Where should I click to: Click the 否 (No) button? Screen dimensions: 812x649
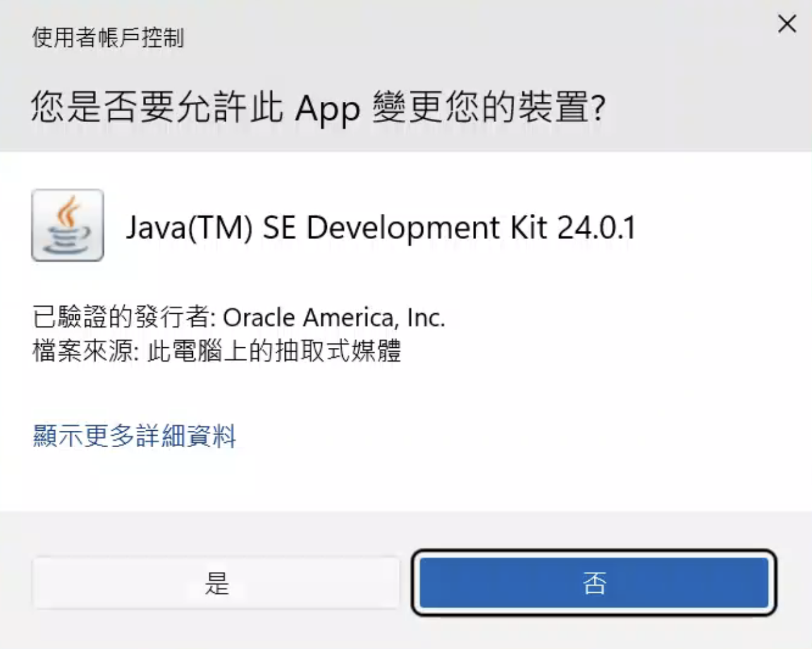[x=594, y=583]
